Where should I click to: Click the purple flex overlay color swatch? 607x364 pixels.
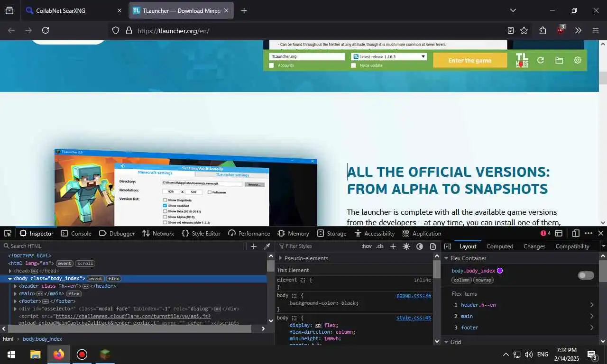point(500,271)
